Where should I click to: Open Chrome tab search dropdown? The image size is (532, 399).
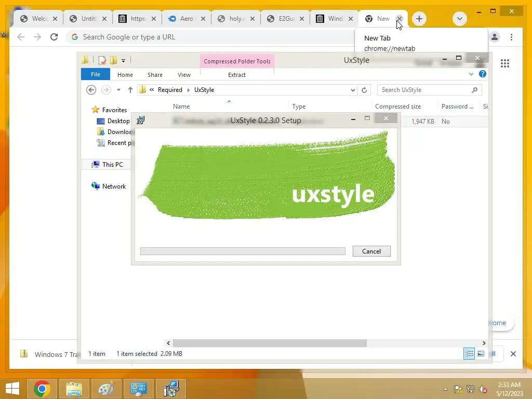coord(459,19)
